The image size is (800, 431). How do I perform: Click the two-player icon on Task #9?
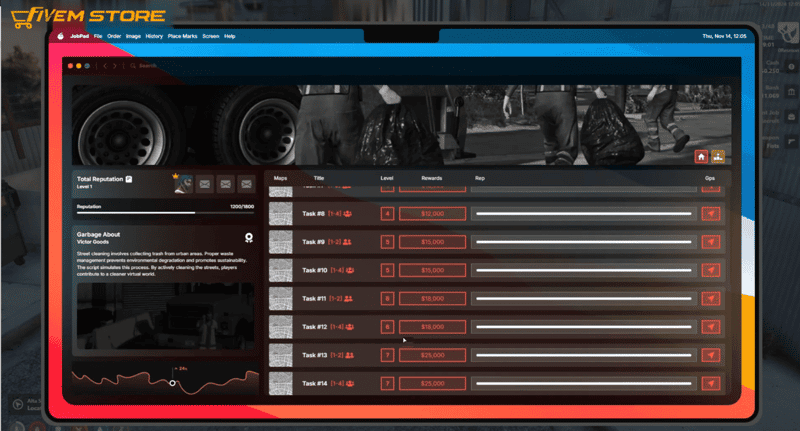click(x=347, y=242)
